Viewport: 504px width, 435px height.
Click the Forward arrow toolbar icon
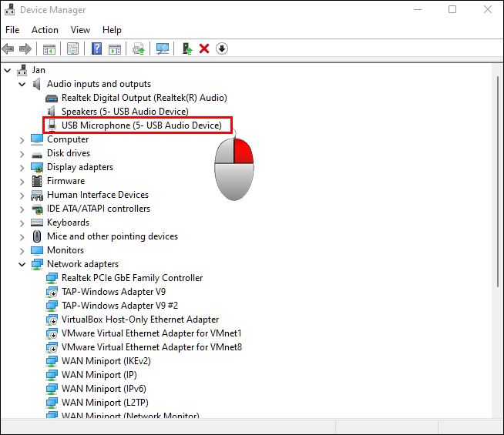(x=25, y=49)
